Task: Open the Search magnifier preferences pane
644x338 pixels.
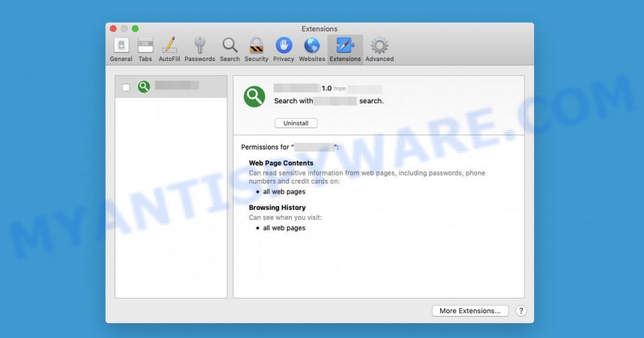Action: coord(229,50)
